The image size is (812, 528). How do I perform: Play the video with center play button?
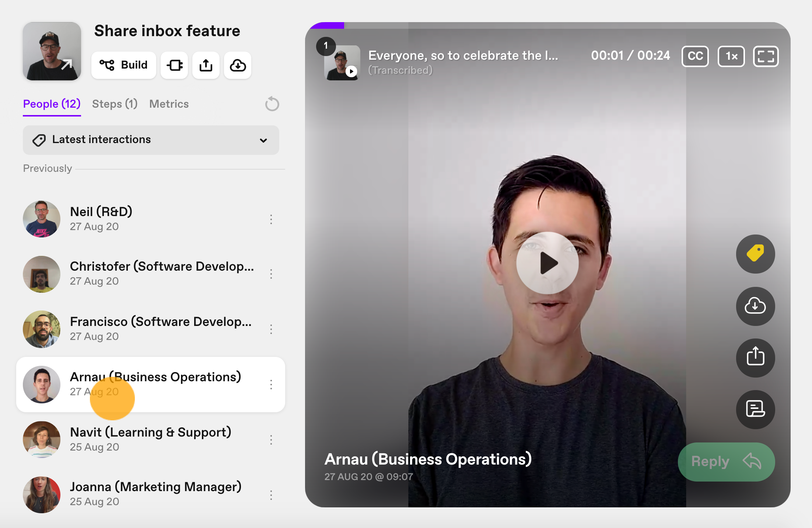[x=547, y=263]
